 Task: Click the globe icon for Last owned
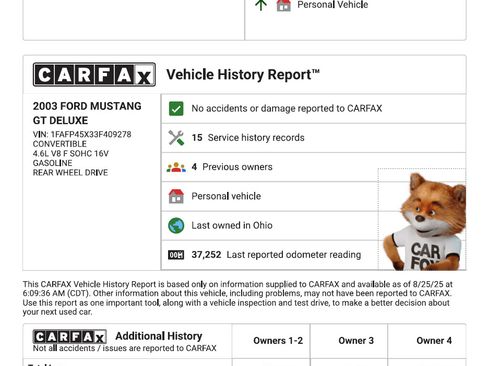click(176, 225)
